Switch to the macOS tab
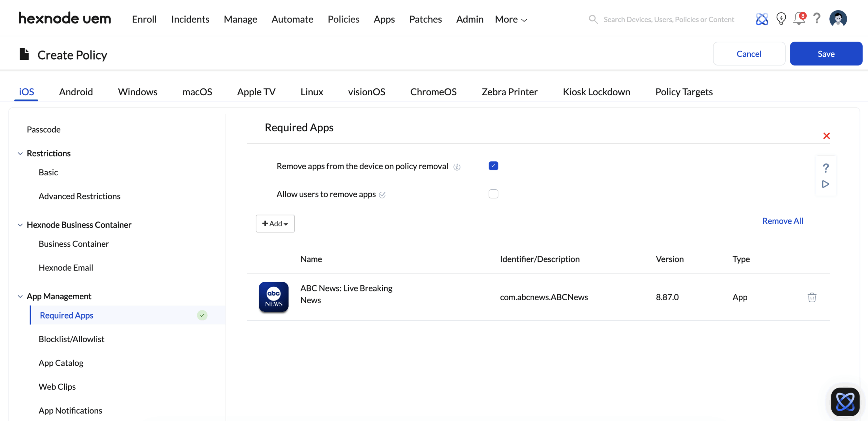The image size is (868, 421). 197,92
